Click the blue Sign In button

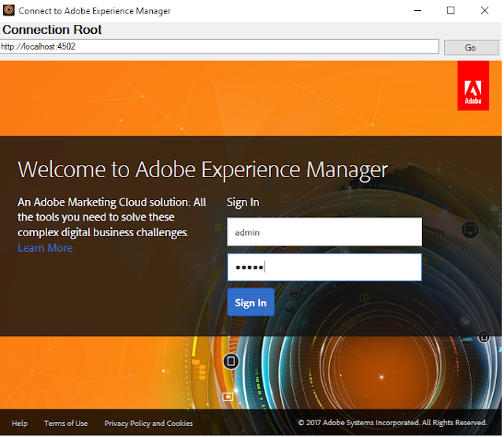tap(250, 302)
